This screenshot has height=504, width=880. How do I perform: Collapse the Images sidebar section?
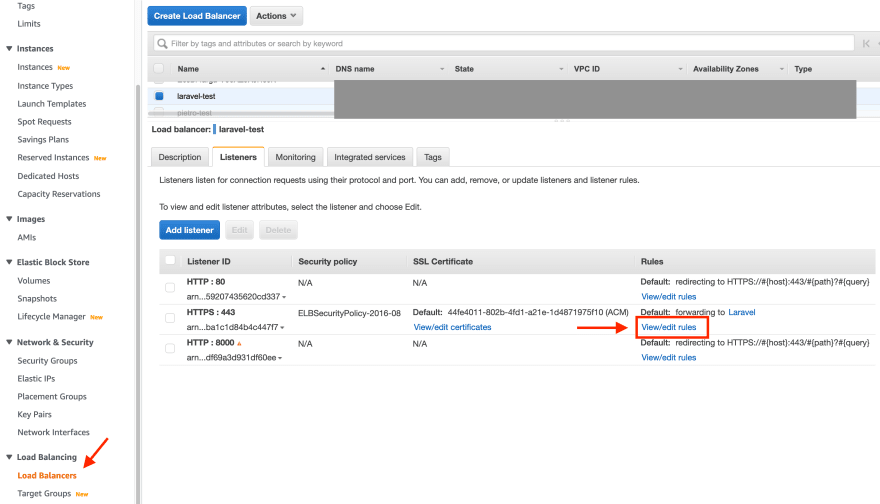point(9,219)
